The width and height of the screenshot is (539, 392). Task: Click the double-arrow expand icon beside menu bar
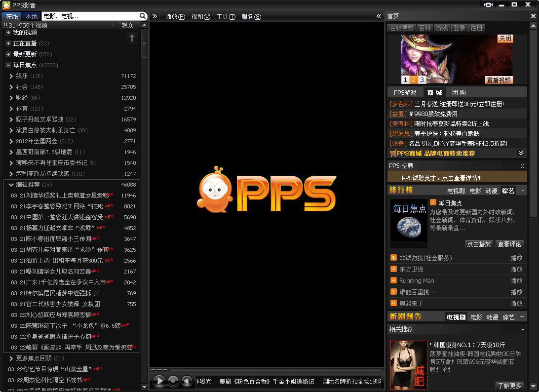pos(154,16)
